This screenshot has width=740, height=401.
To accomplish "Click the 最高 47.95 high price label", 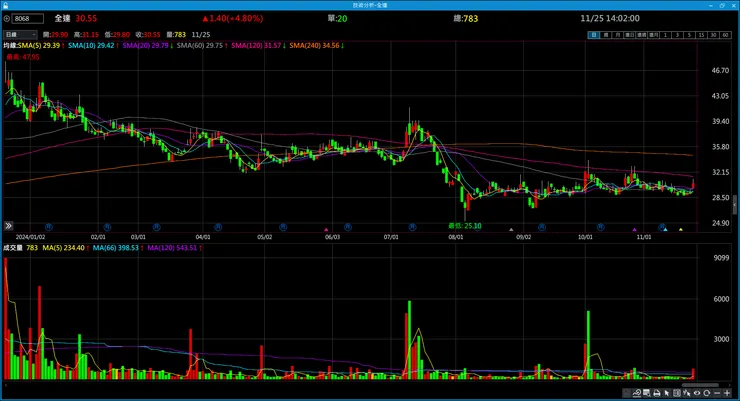I will 23,57.
